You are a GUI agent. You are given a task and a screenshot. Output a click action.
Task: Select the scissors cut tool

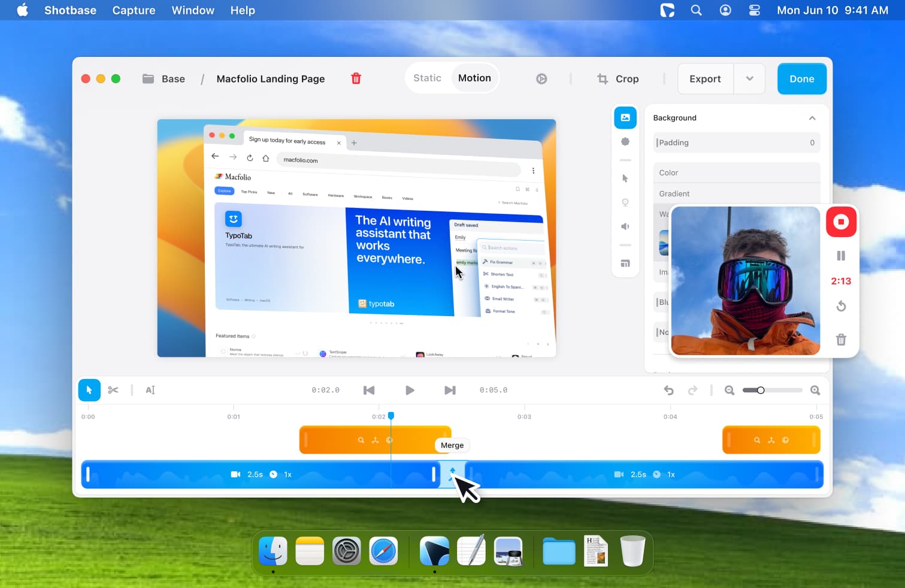(x=113, y=390)
